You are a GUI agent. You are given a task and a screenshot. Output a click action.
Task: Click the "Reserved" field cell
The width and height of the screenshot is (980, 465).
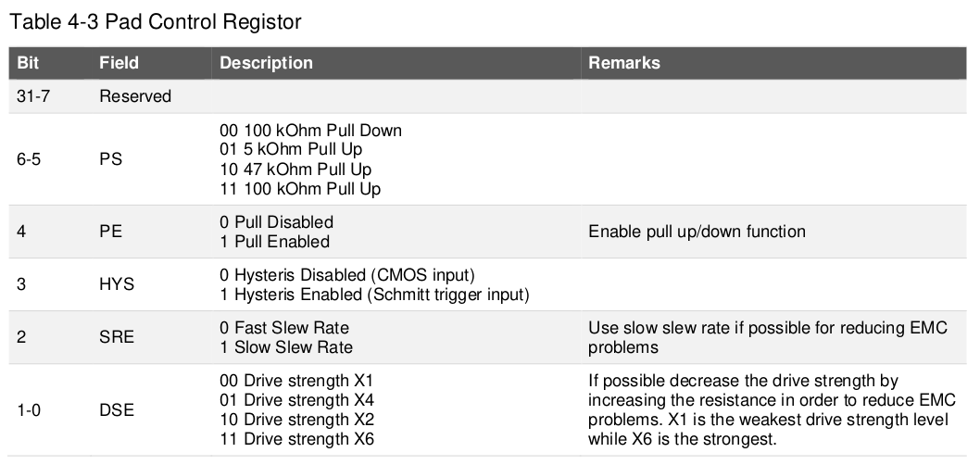[x=135, y=95]
